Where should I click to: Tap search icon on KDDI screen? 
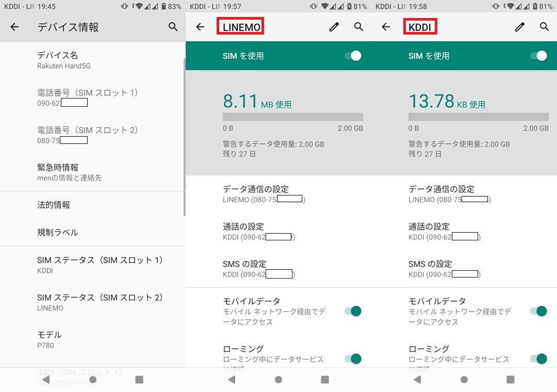click(x=544, y=27)
